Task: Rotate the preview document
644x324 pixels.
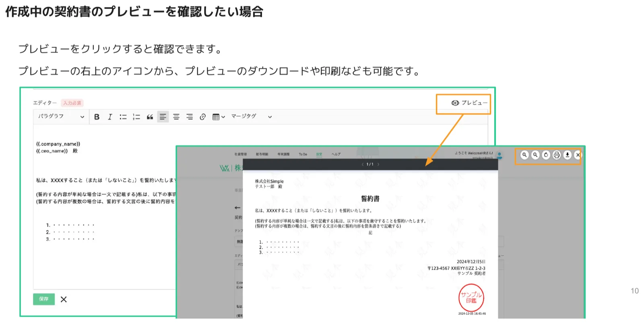Action: click(546, 155)
